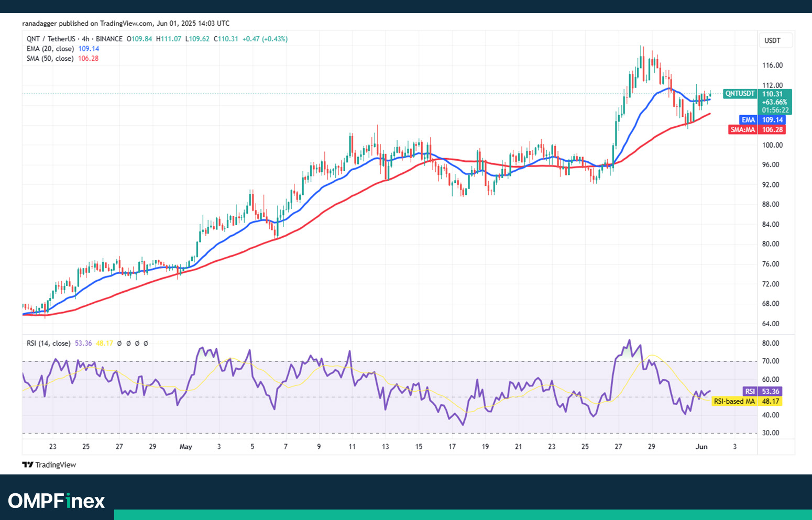Select the SMA (50, close) indicator legend
The height and width of the screenshot is (520, 812).
click(50, 59)
